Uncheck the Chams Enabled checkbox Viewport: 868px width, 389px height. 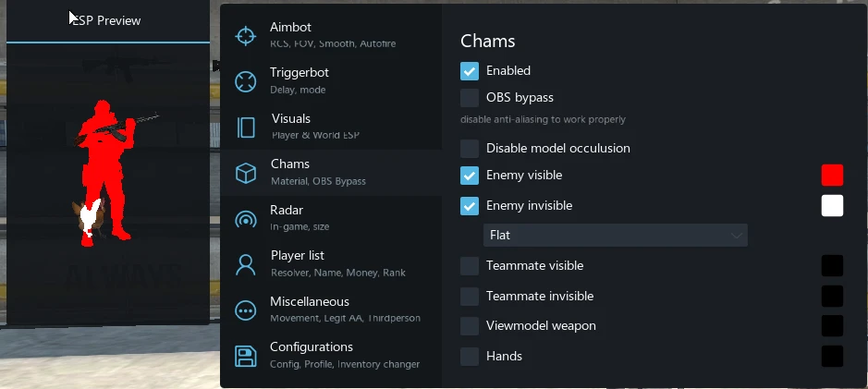470,71
